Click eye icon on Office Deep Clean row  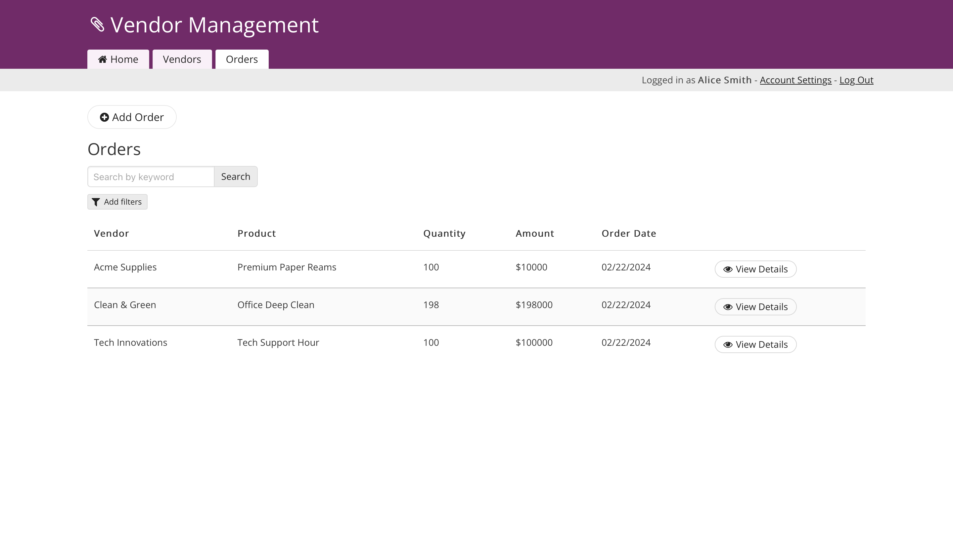coord(728,307)
